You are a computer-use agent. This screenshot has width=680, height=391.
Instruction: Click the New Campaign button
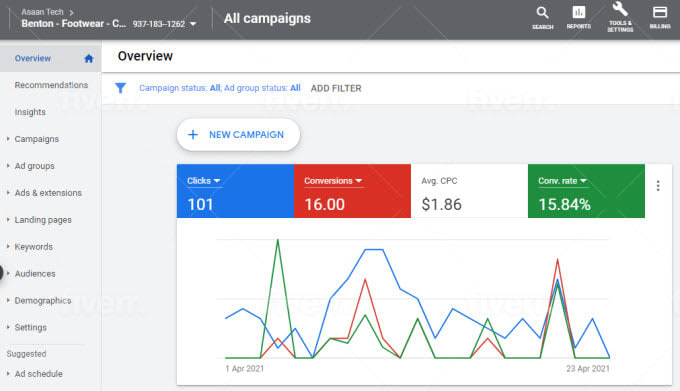[238, 135]
